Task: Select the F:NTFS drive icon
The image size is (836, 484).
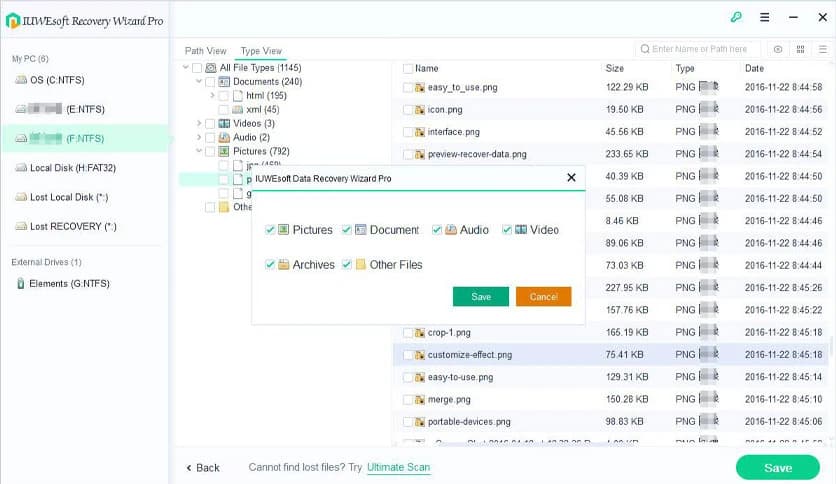Action: (21, 139)
